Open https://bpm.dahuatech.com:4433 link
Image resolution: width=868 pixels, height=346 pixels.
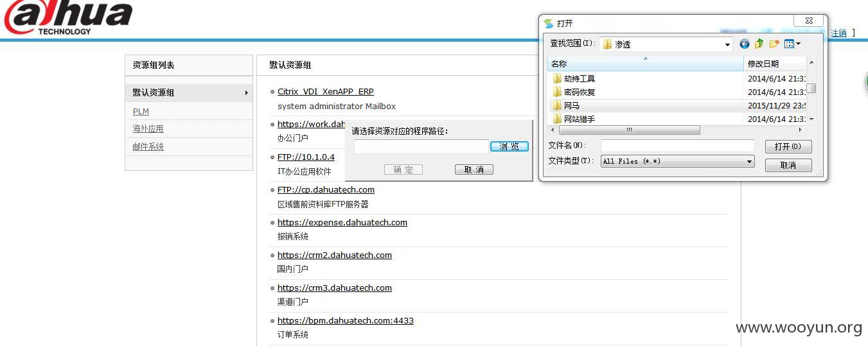tap(346, 320)
